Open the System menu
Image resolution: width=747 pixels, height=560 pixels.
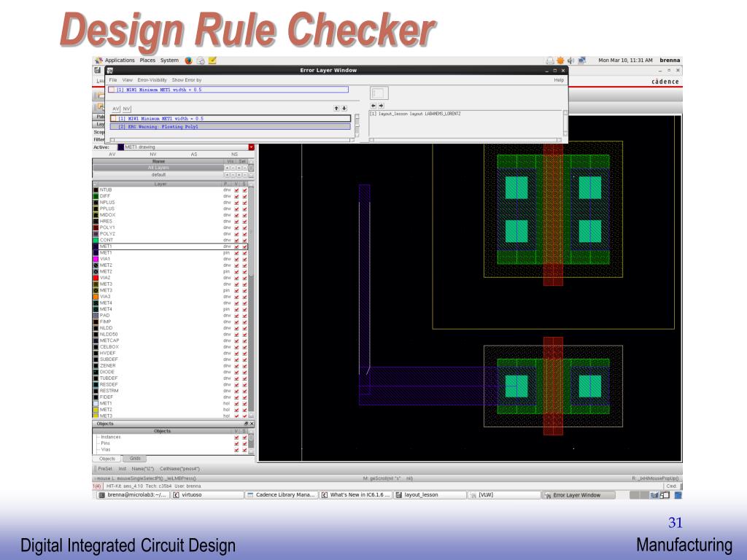point(169,61)
